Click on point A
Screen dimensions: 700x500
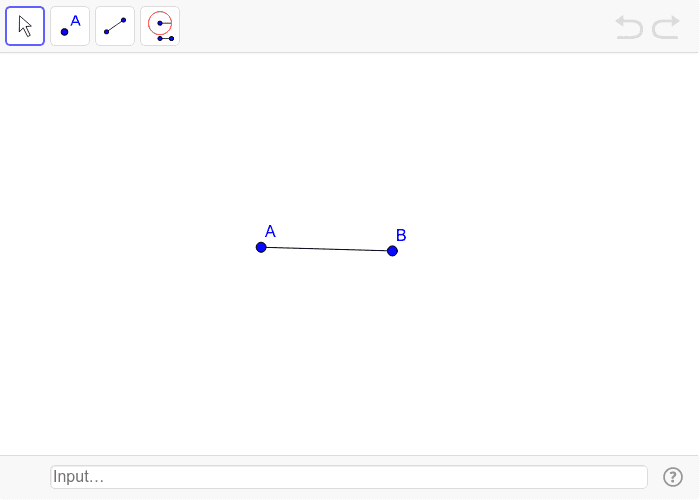tap(261, 247)
